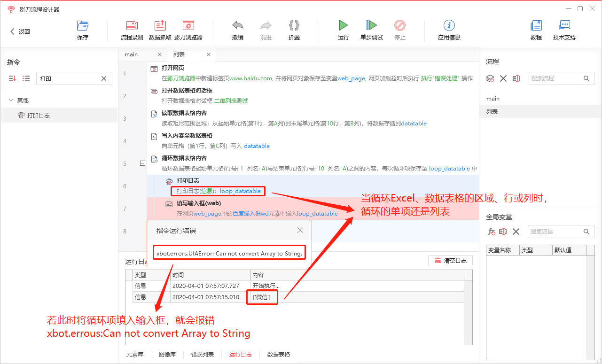Open the 图像库 tab

167,355
